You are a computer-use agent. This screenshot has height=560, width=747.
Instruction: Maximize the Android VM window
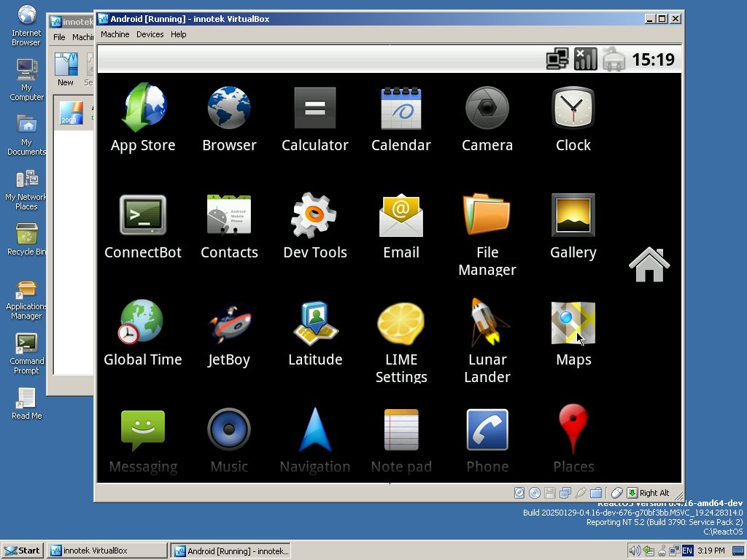pyautogui.click(x=662, y=18)
